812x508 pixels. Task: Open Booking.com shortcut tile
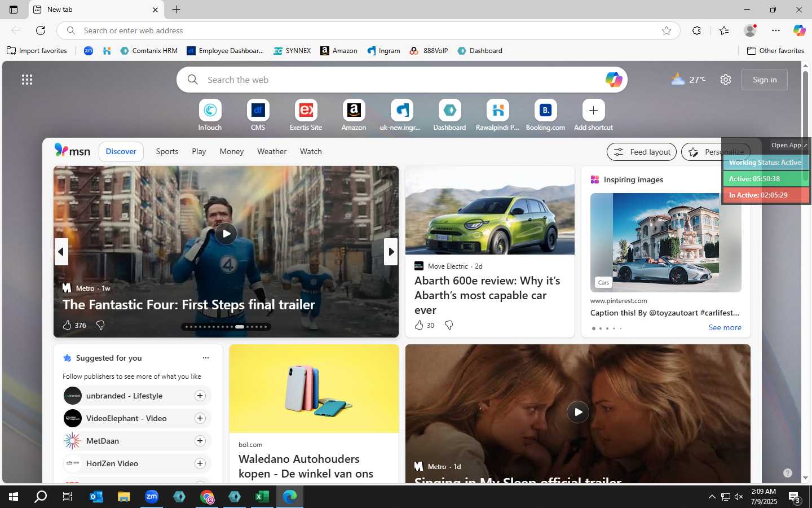(545, 115)
